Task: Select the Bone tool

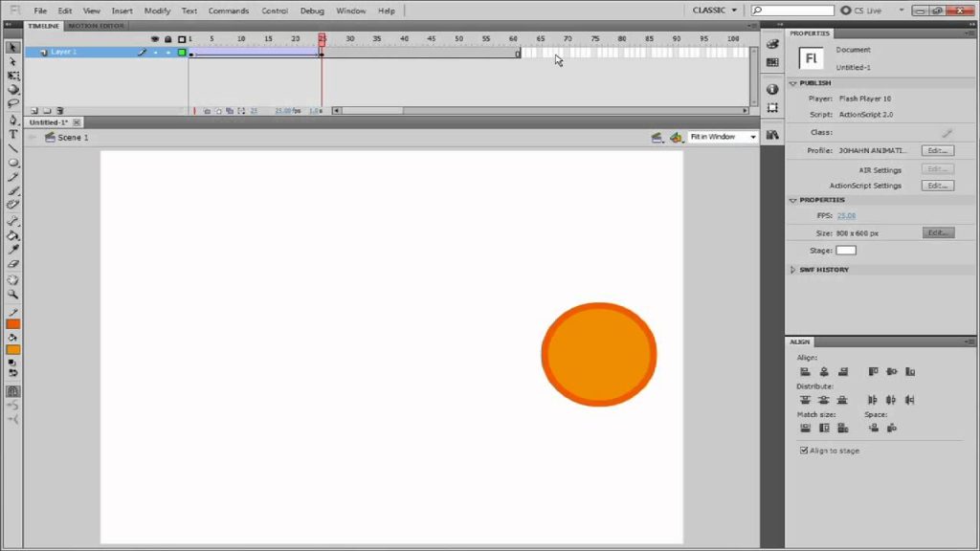Action: (12, 221)
